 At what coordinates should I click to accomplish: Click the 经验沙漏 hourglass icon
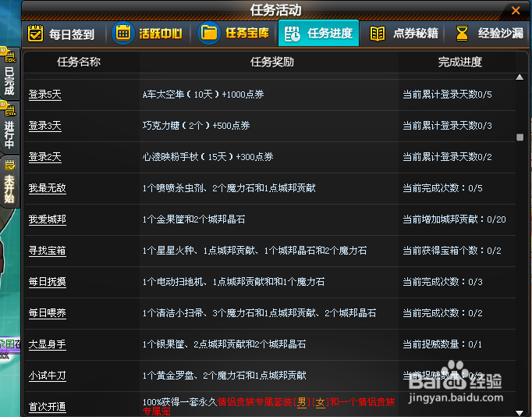tap(462, 34)
